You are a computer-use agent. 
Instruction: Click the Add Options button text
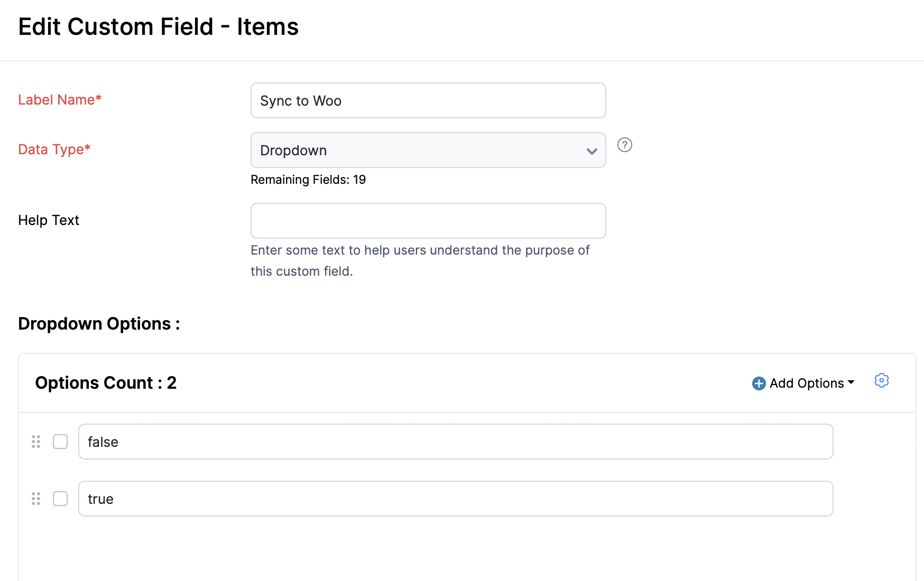click(x=807, y=383)
